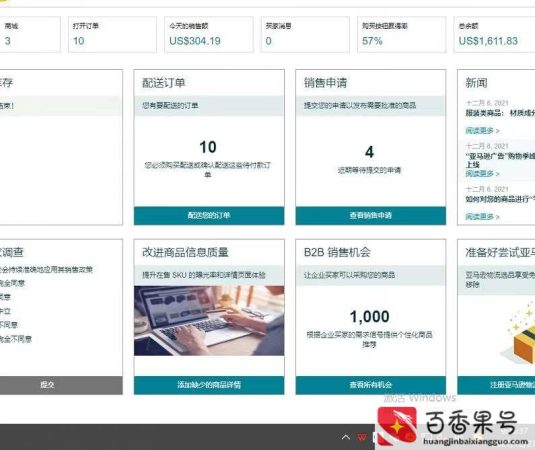Select the 中立 survey option
The image size is (535, 450).
(5, 311)
